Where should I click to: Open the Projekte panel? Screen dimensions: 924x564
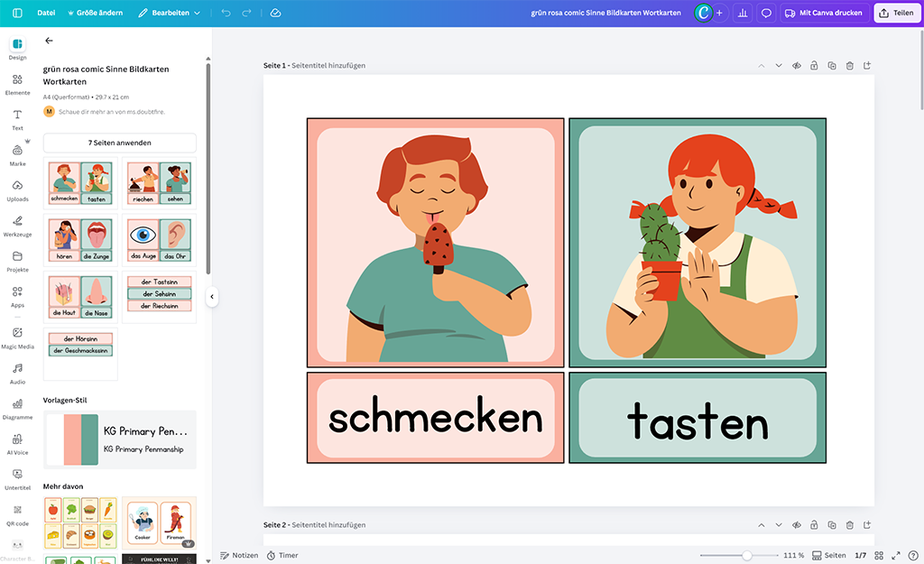(17, 261)
